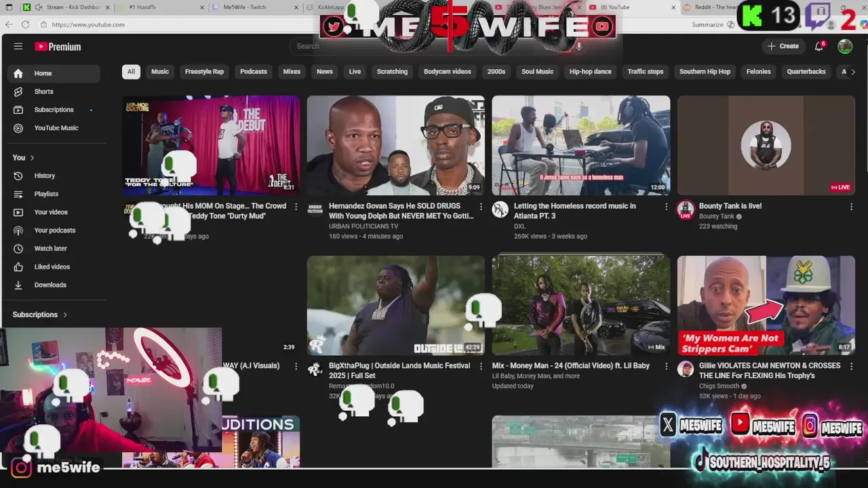Click Chigs Smooth channel avatar
This screenshot has width=868, height=488.
pos(686,369)
